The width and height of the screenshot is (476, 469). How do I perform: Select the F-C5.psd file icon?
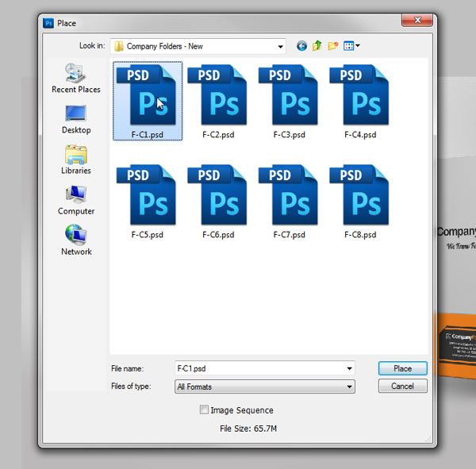[146, 194]
